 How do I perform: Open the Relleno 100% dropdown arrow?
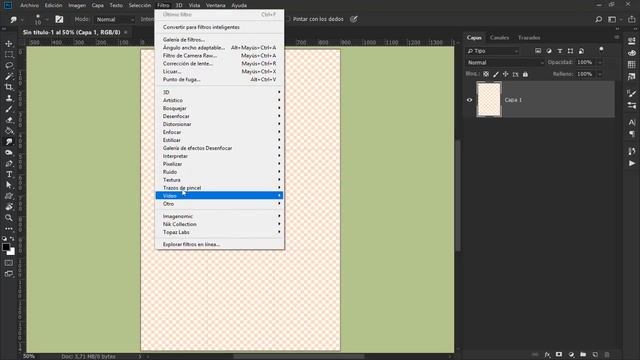[600, 74]
